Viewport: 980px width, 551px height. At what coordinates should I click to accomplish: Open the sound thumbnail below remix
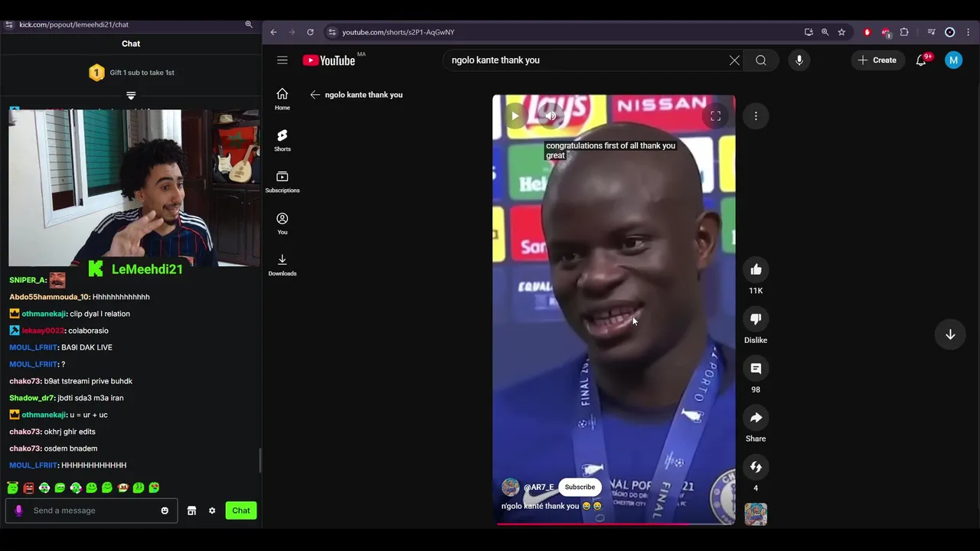756,514
